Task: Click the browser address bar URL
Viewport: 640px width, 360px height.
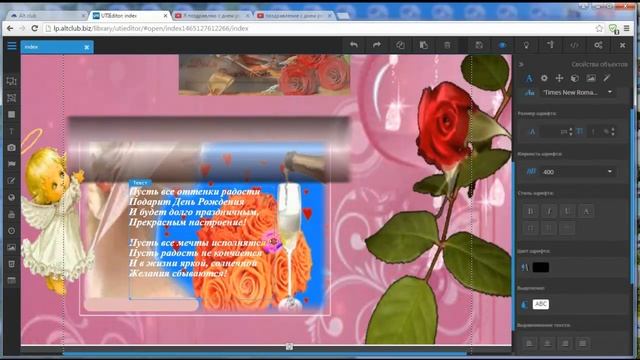Action: point(151,28)
